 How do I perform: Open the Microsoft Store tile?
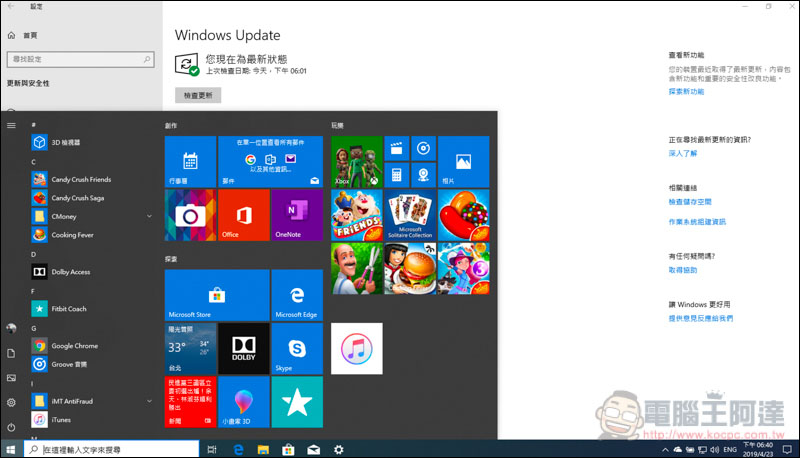[x=217, y=295]
